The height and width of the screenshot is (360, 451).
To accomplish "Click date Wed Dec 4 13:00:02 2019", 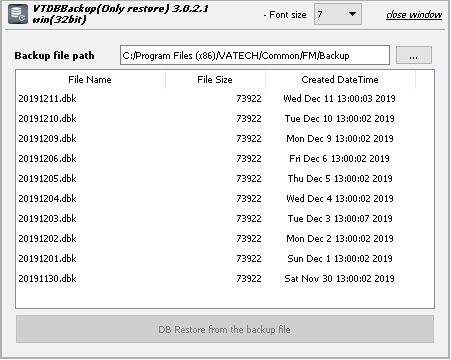I will pos(340,199).
